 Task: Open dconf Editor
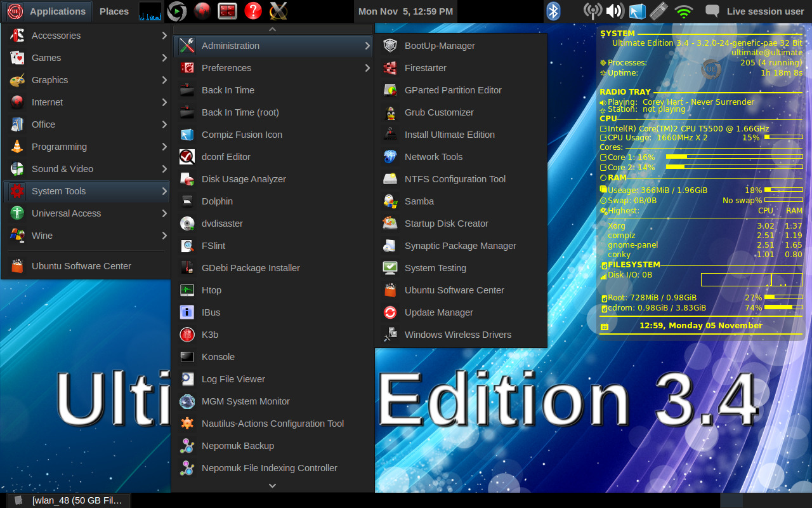273,157
